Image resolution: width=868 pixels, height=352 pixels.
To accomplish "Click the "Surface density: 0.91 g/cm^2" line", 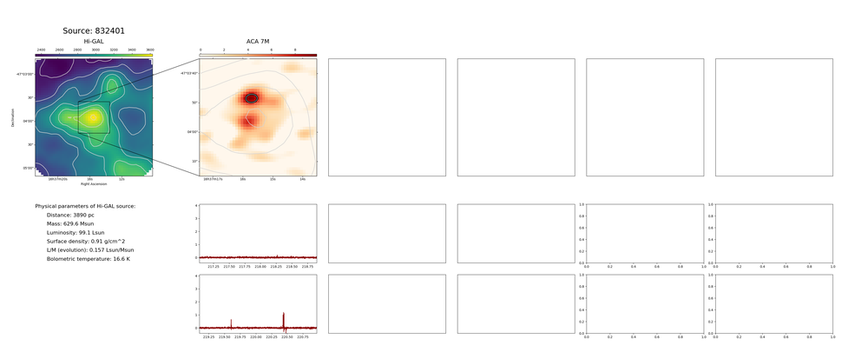I will click(x=85, y=242).
